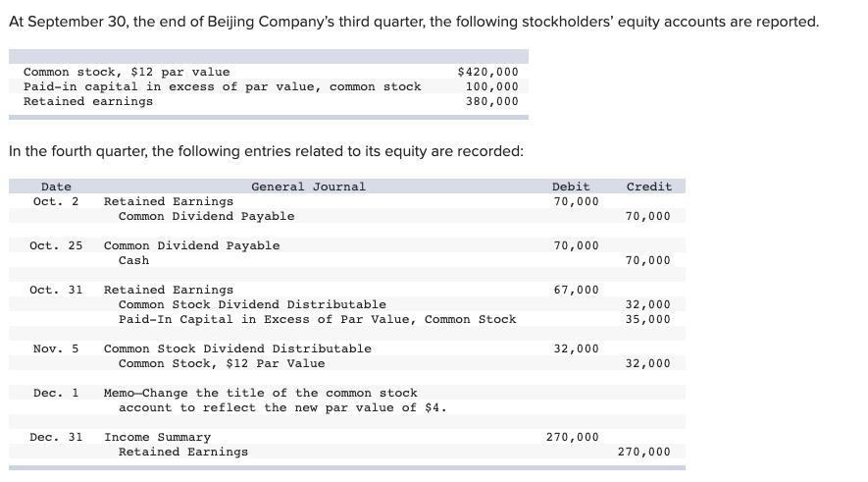Click the 'Debit' column header
Viewport: 868px width, 482px height.
pyautogui.click(x=571, y=187)
